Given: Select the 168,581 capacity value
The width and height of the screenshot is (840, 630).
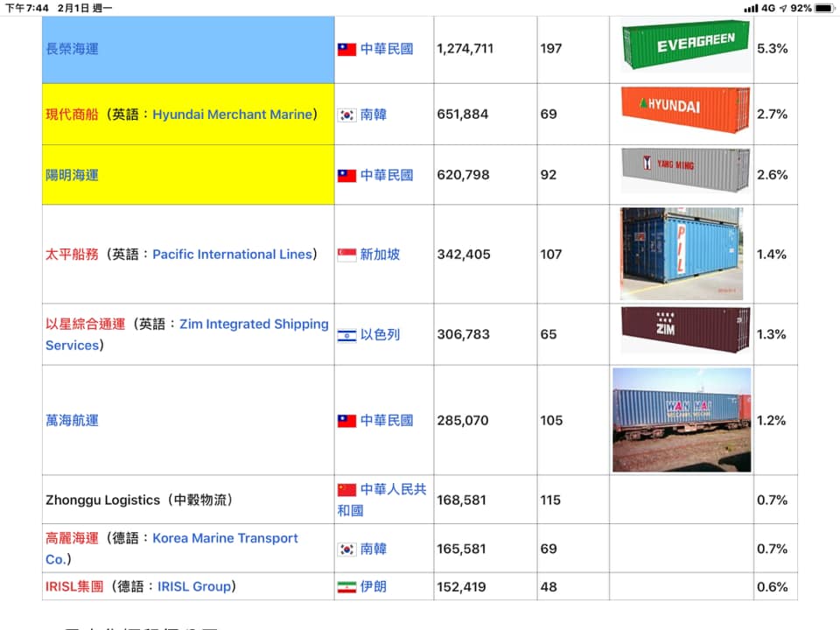Looking at the screenshot, I should [x=462, y=500].
